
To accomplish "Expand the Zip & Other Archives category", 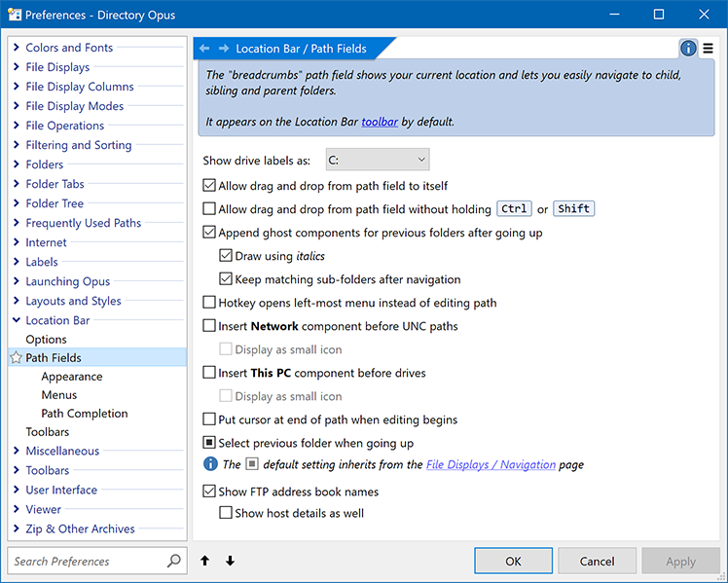I will pos(17,528).
